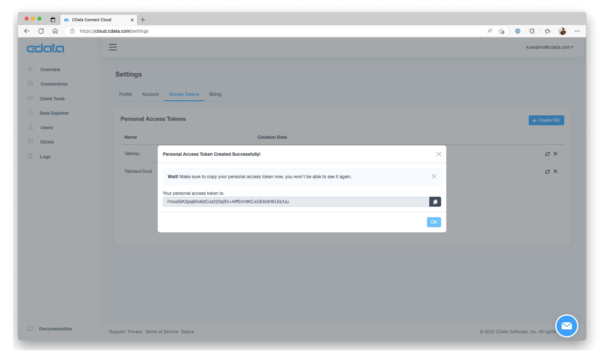Go to Overview in the sidebar
604x364 pixels.
coord(50,70)
